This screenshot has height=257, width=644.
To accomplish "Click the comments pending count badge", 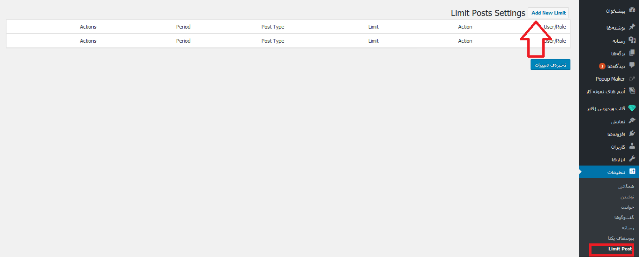I will tap(602, 66).
